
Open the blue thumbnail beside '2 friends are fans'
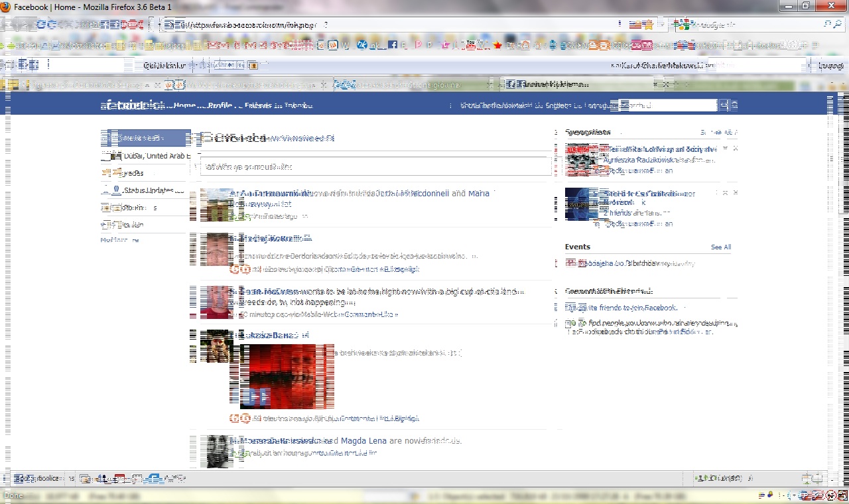tap(582, 204)
